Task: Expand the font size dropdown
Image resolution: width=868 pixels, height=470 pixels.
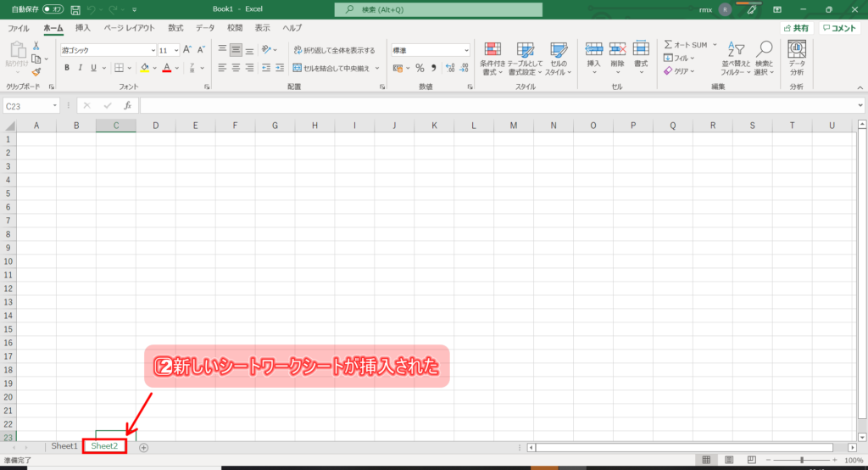Action: (x=175, y=50)
